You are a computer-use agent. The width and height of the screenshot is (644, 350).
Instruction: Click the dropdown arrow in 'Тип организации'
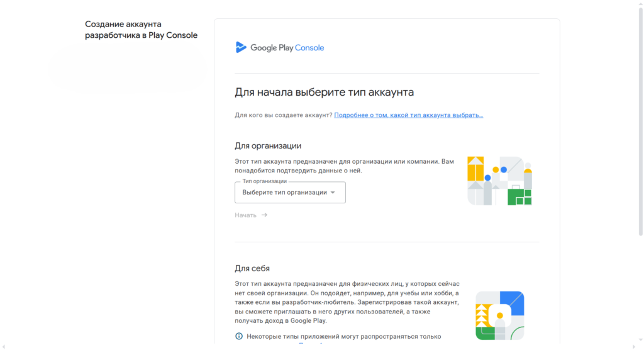333,193
